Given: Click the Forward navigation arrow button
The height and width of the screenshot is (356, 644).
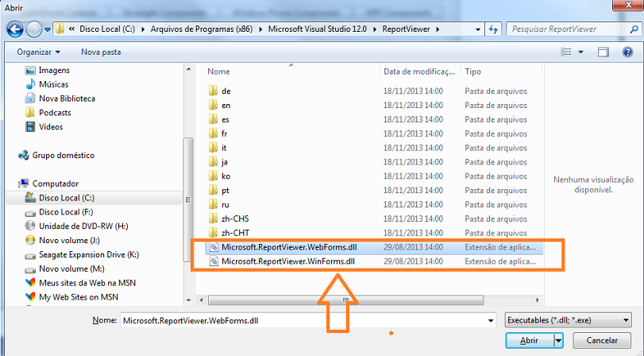Looking at the screenshot, I should pyautogui.click(x=33, y=29).
